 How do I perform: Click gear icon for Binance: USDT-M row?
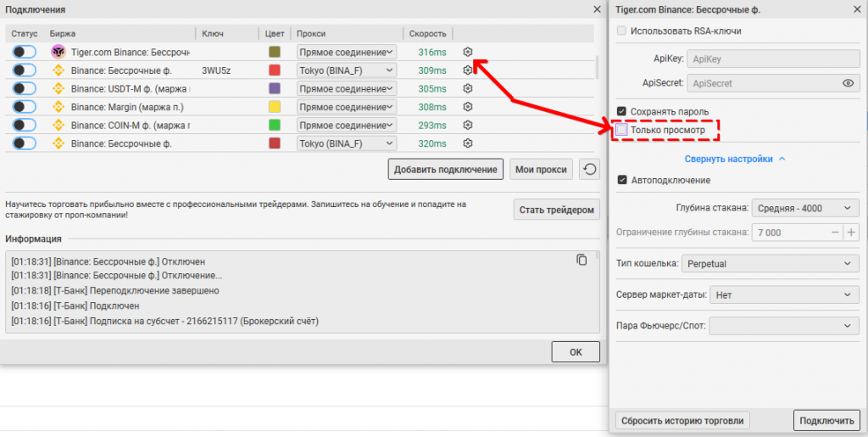(468, 88)
